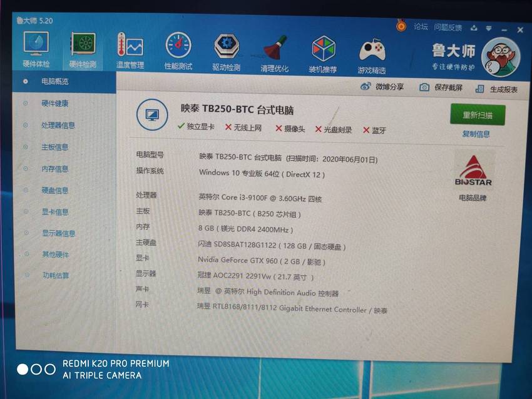The image size is (532, 399).
Task: Click the BIOSTAR brand logo
Action: 474,171
